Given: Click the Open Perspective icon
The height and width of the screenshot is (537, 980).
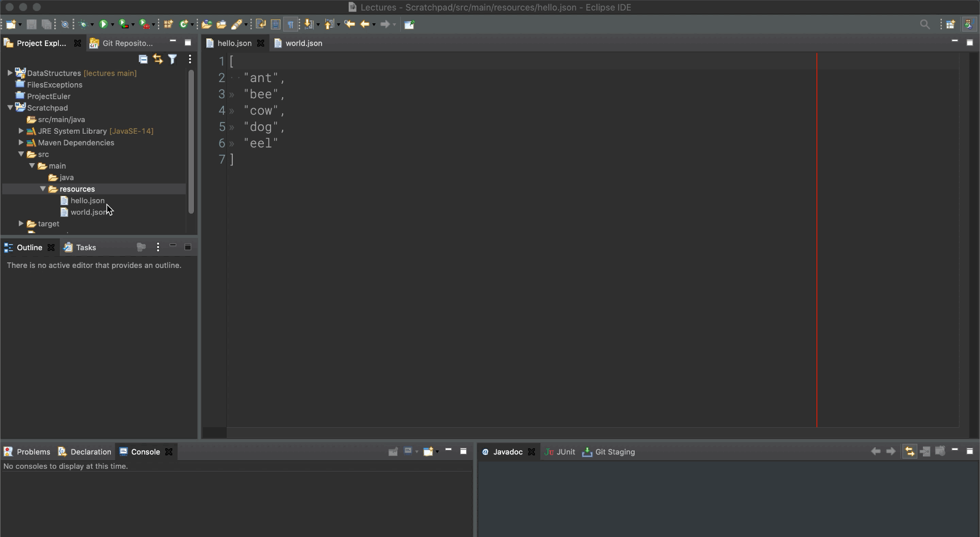Looking at the screenshot, I should [951, 24].
